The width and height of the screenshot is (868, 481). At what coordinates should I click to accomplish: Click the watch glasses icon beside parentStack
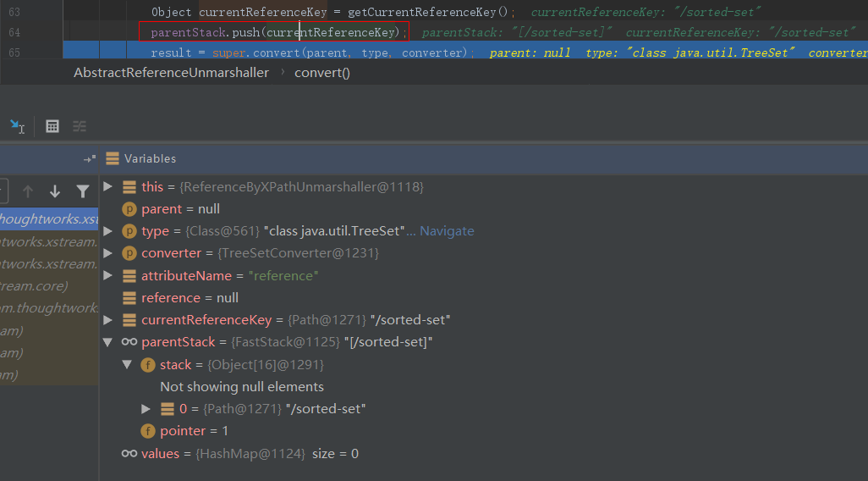129,342
